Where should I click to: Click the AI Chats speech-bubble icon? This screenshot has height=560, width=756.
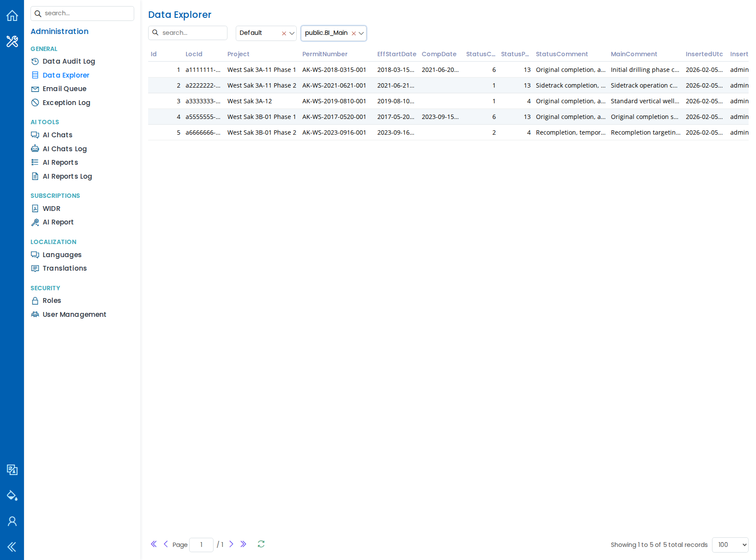pyautogui.click(x=35, y=135)
